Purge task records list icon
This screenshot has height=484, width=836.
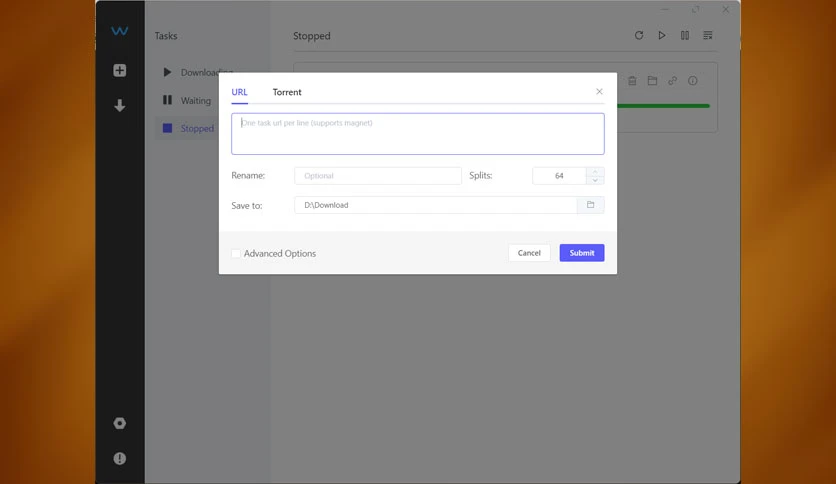point(708,36)
